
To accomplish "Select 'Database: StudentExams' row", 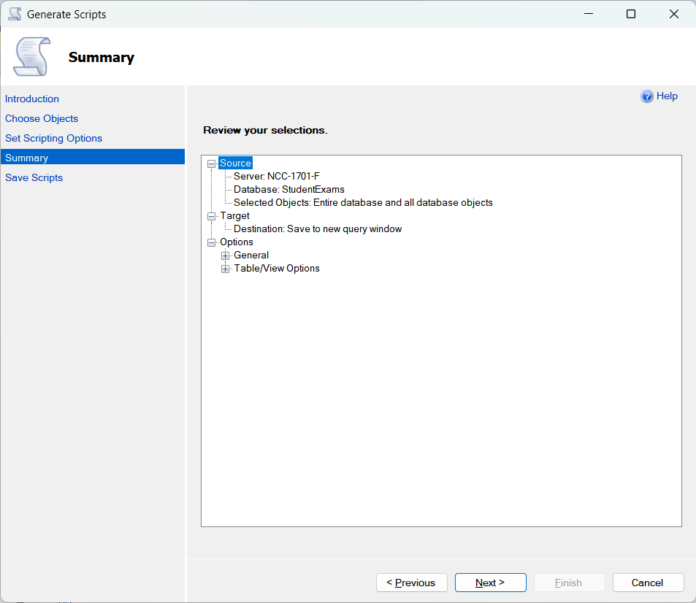I will click(x=289, y=190).
